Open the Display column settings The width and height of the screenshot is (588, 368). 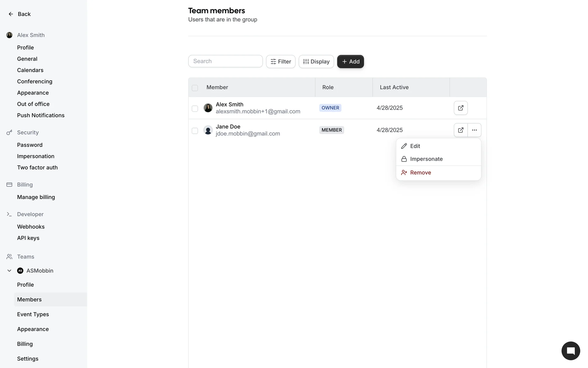point(316,62)
